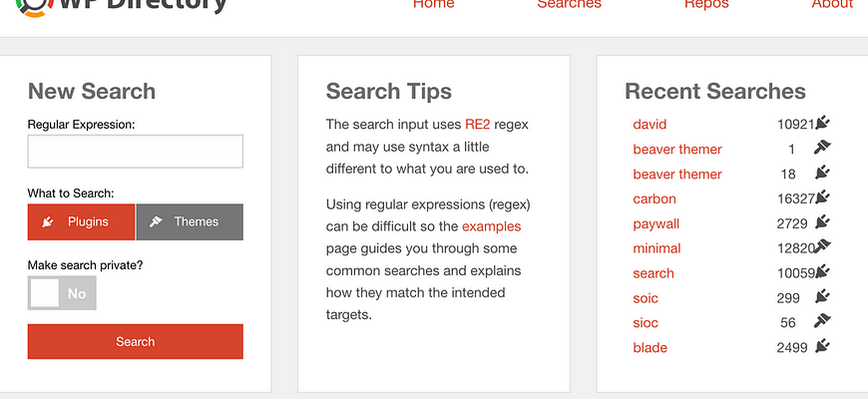Open recent search 'soic'
The height and width of the screenshot is (399, 868).
point(646,298)
